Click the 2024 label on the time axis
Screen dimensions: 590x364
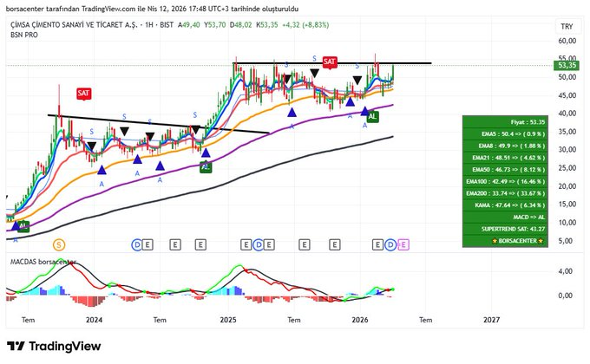[x=94, y=320]
